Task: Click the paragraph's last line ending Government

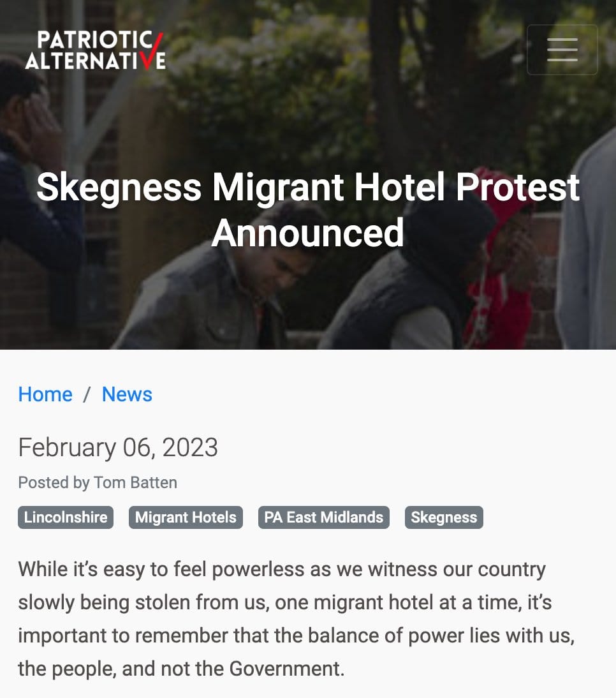Action: click(x=181, y=669)
